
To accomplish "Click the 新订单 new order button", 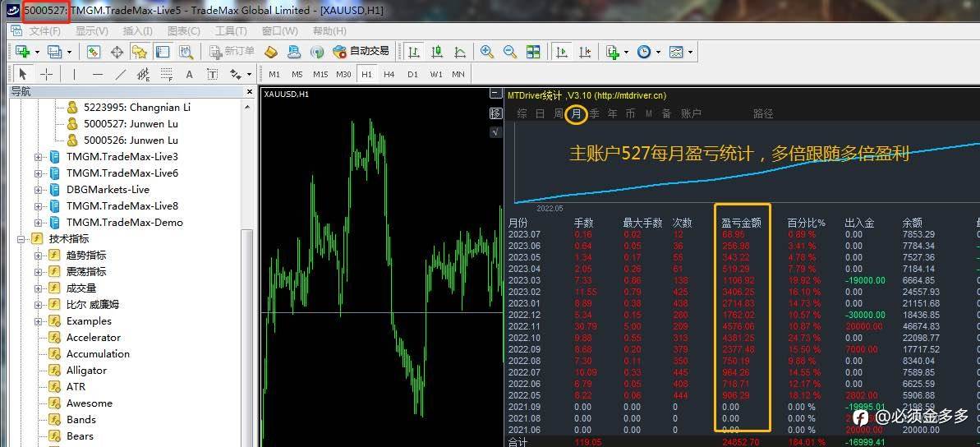I will tap(232, 51).
